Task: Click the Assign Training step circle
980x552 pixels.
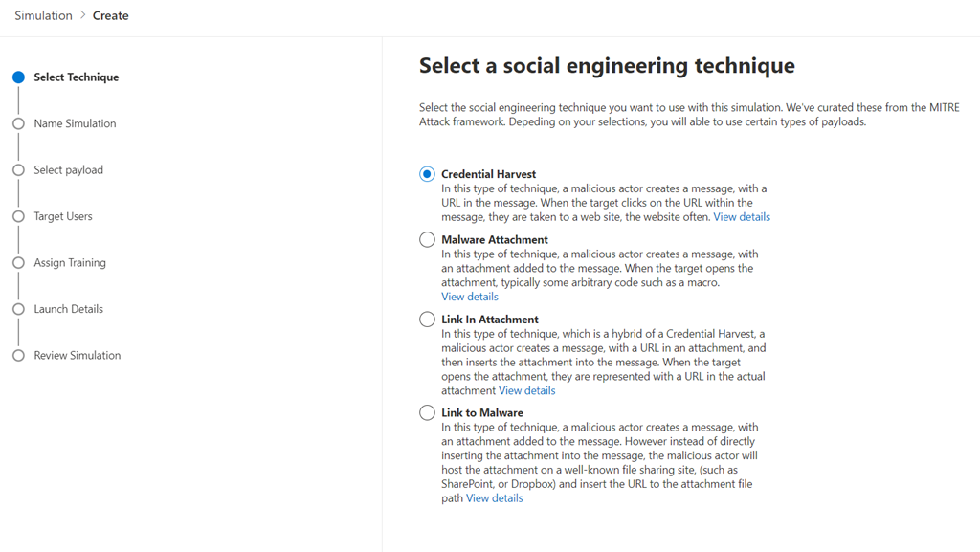Action: 18,263
